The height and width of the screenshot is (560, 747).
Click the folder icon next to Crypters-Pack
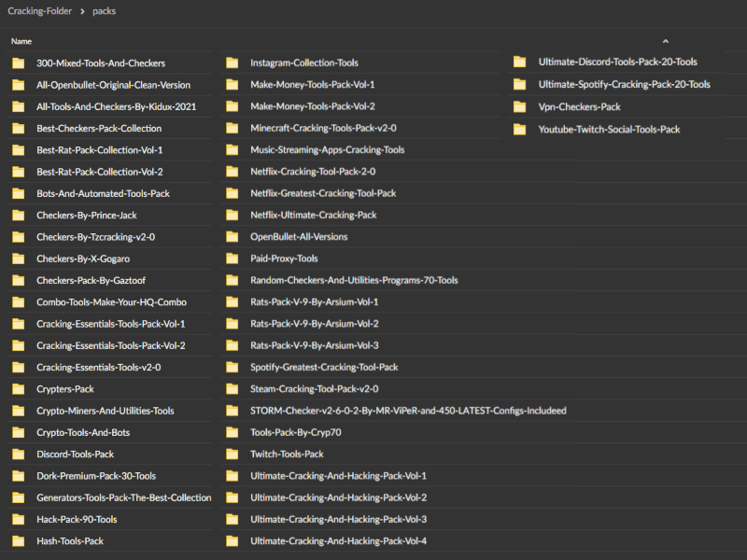[x=18, y=389]
